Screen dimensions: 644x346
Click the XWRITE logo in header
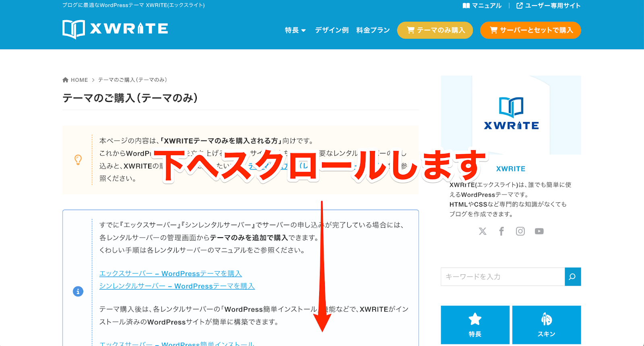tap(115, 29)
